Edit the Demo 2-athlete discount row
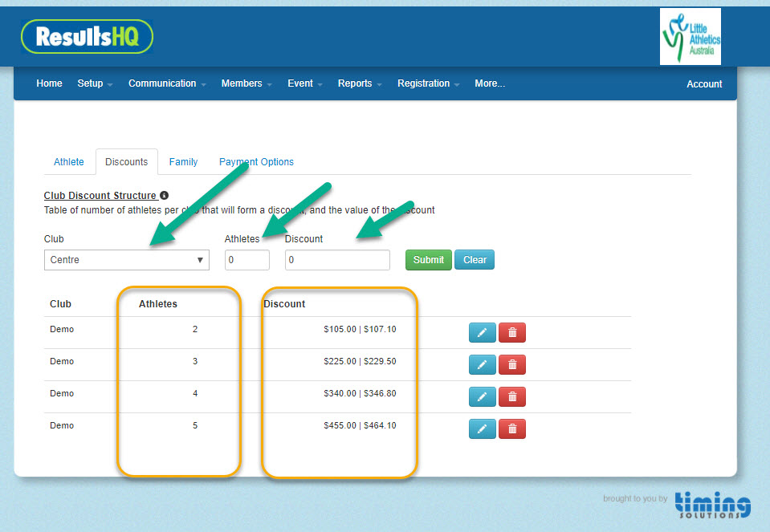The width and height of the screenshot is (770, 532). click(482, 332)
